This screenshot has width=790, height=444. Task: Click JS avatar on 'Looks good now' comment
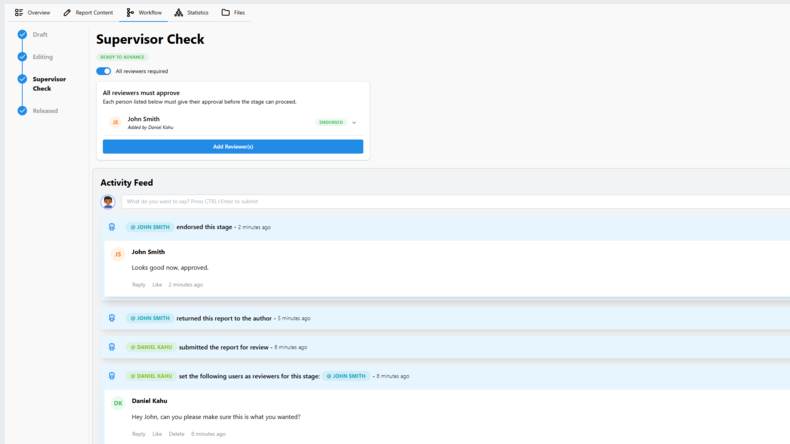118,255
